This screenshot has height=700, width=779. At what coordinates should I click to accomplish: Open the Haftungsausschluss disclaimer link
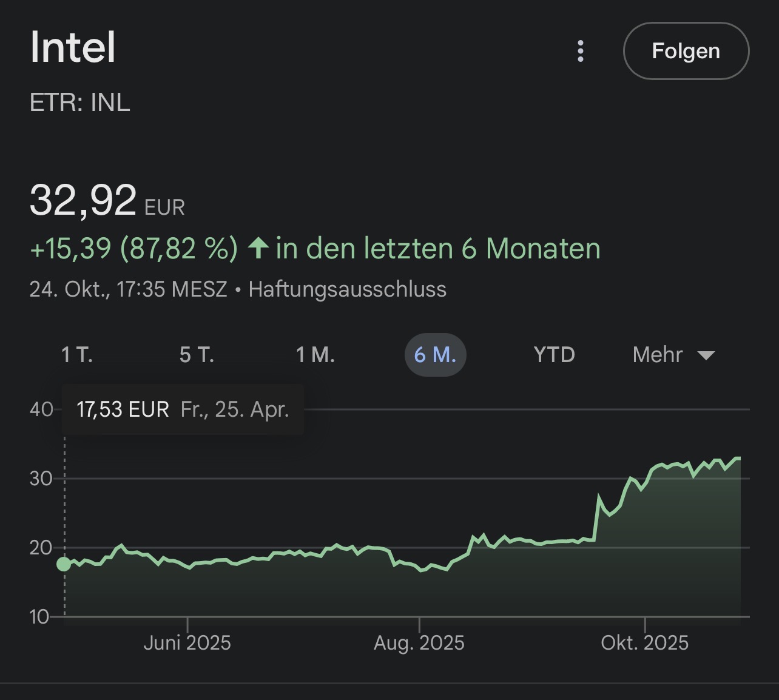coord(347,289)
